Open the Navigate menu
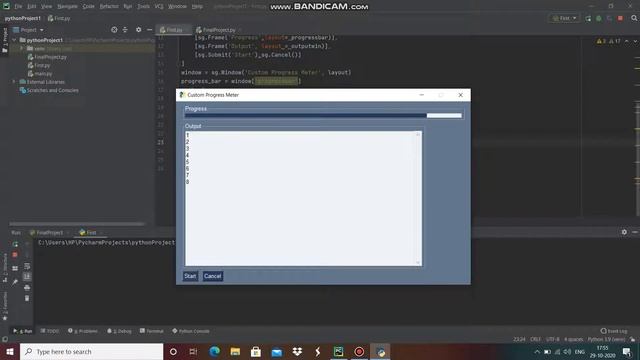Image resolution: width=640 pixels, height=360 pixels. (x=67, y=7)
